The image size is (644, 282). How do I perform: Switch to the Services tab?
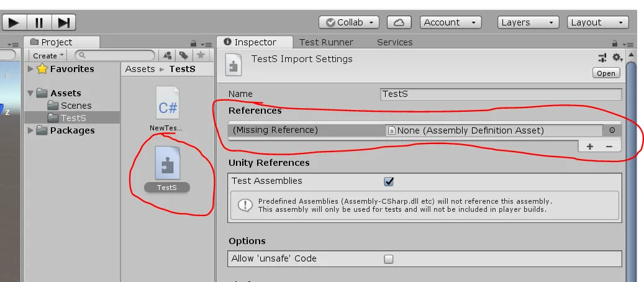click(394, 42)
